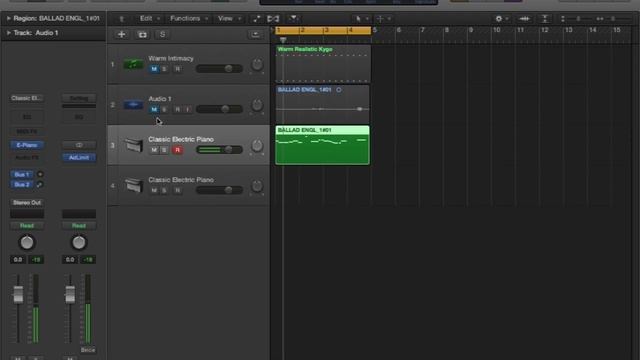Viewport: 640px width, 360px height.
Task: Click the left strip EQ display
Action: pyautogui.click(x=27, y=117)
